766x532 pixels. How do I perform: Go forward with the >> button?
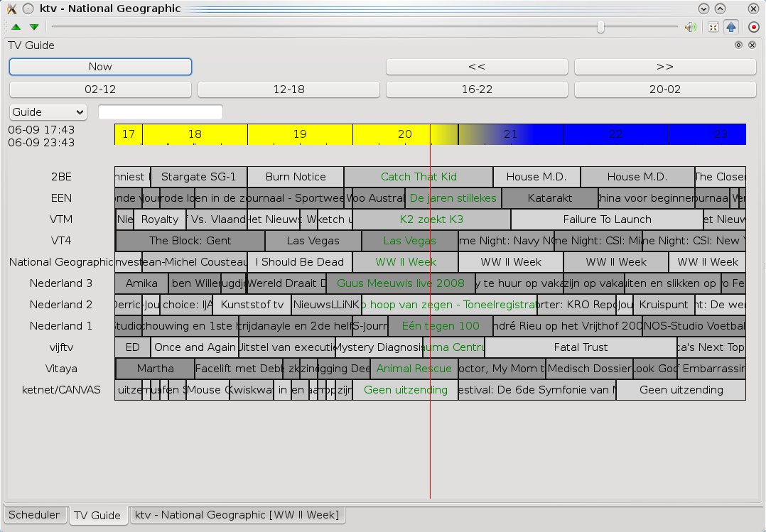pyautogui.click(x=665, y=67)
